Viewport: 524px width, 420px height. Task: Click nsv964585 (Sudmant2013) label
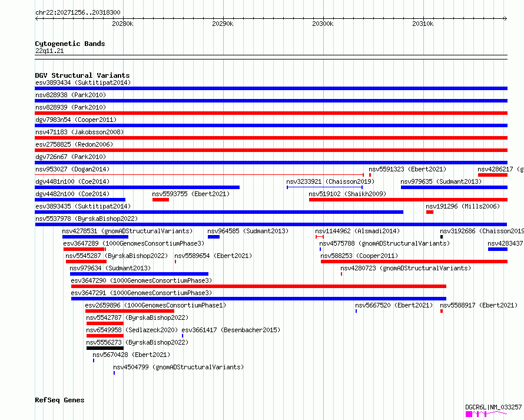[248, 231]
